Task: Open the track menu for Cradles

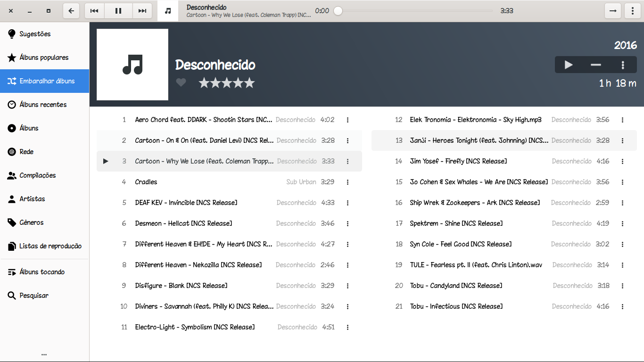Action: 347,182
